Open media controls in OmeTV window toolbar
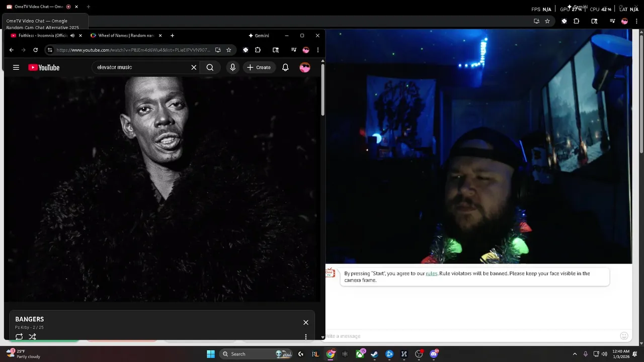 tap(612, 21)
